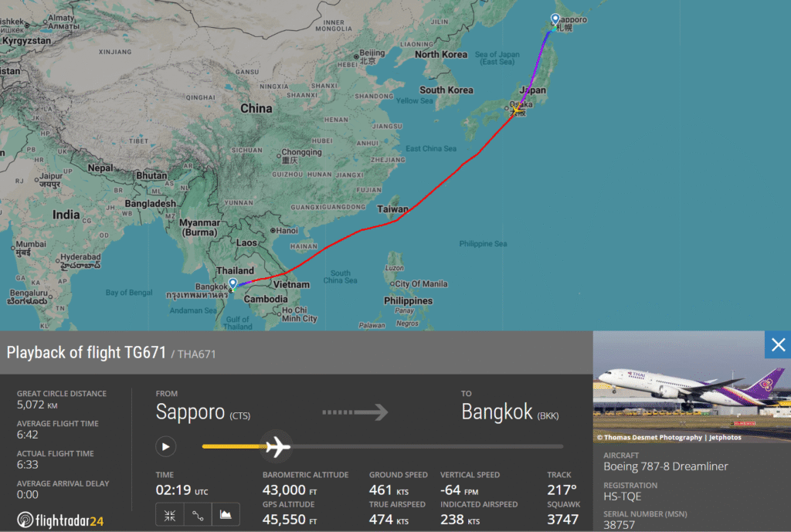Click the Boeing 787-8 Dreamliner aircraft type
The width and height of the screenshot is (791, 532).
(x=665, y=466)
